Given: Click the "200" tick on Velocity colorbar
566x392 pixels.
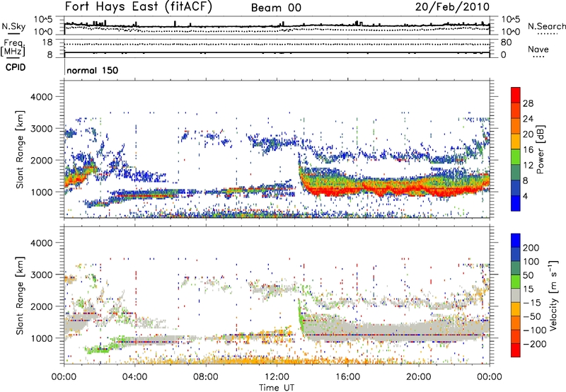Looking at the screenshot, I should tap(531, 248).
